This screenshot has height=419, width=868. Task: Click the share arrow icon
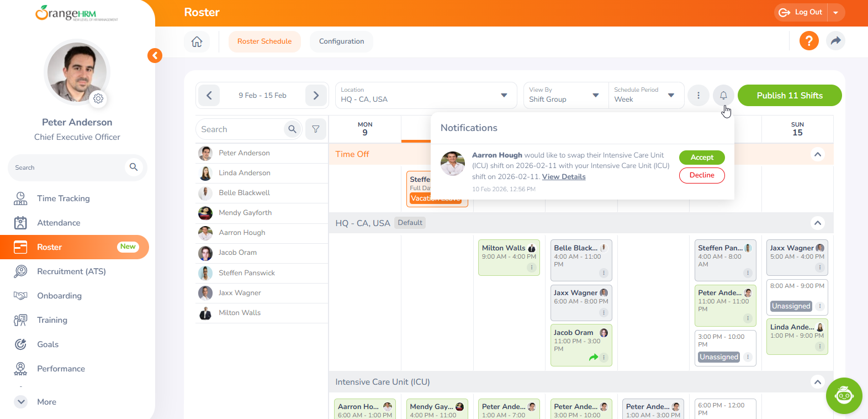pyautogui.click(x=835, y=41)
